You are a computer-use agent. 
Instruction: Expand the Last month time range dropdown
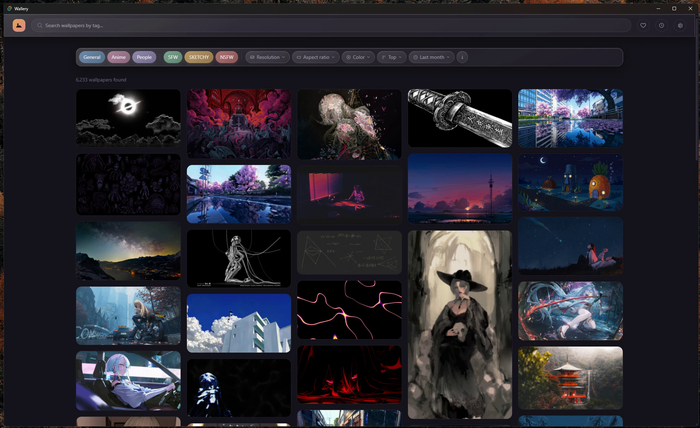coord(431,57)
